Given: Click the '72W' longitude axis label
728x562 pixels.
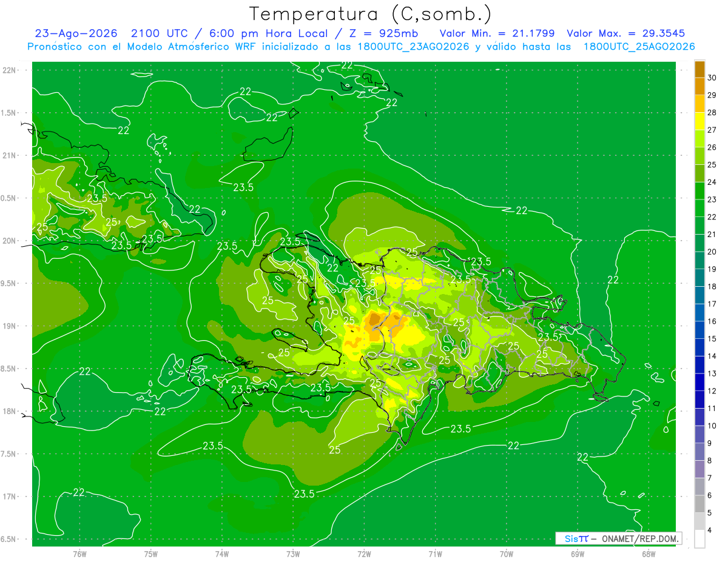Looking at the screenshot, I should click(364, 554).
